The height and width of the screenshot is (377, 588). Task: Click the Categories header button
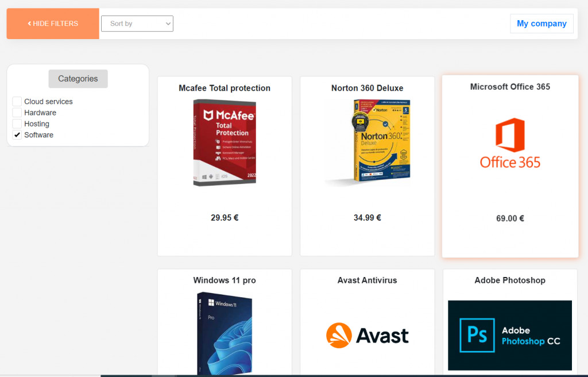pyautogui.click(x=78, y=79)
